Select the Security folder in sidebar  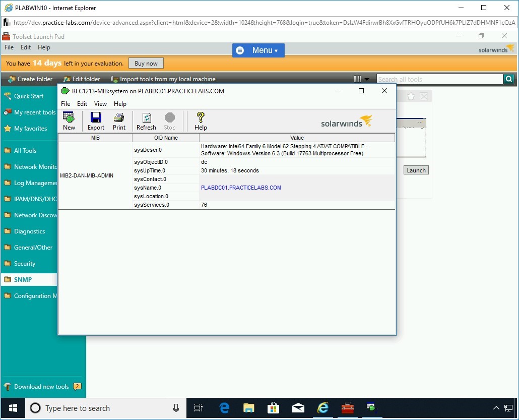click(25, 264)
